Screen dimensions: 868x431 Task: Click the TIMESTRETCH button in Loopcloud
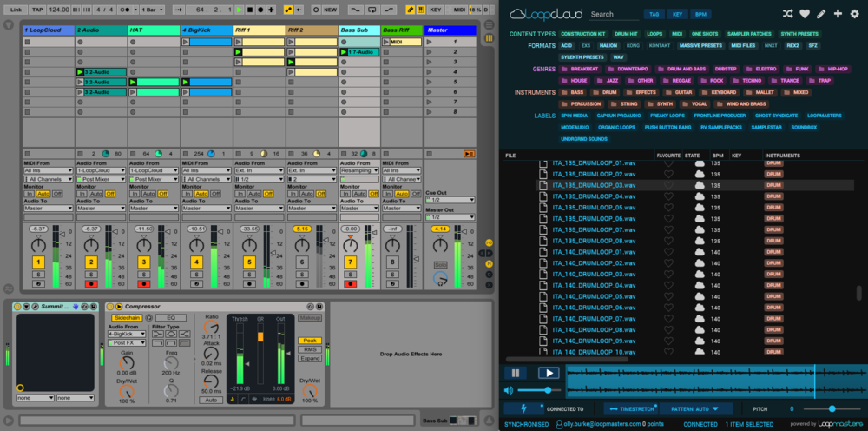point(630,408)
